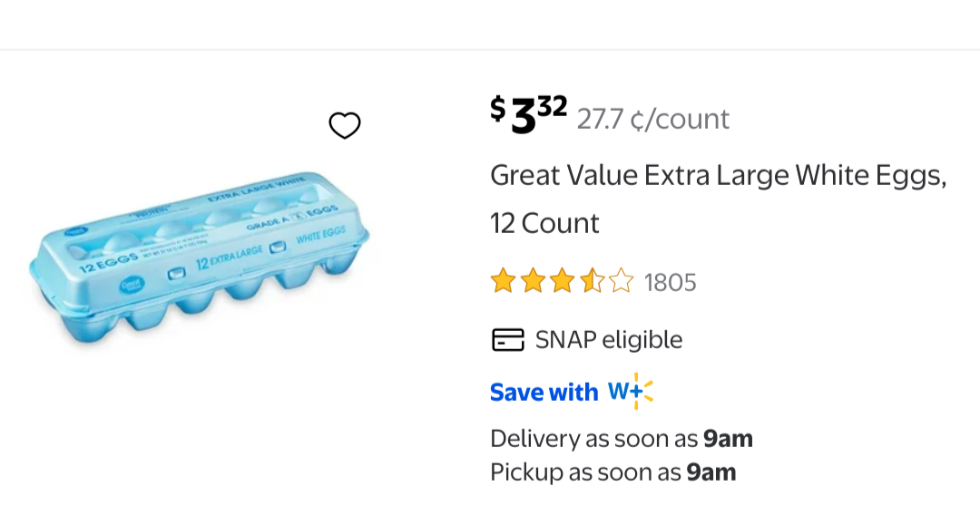Select the SNAP eligible label

tap(609, 340)
